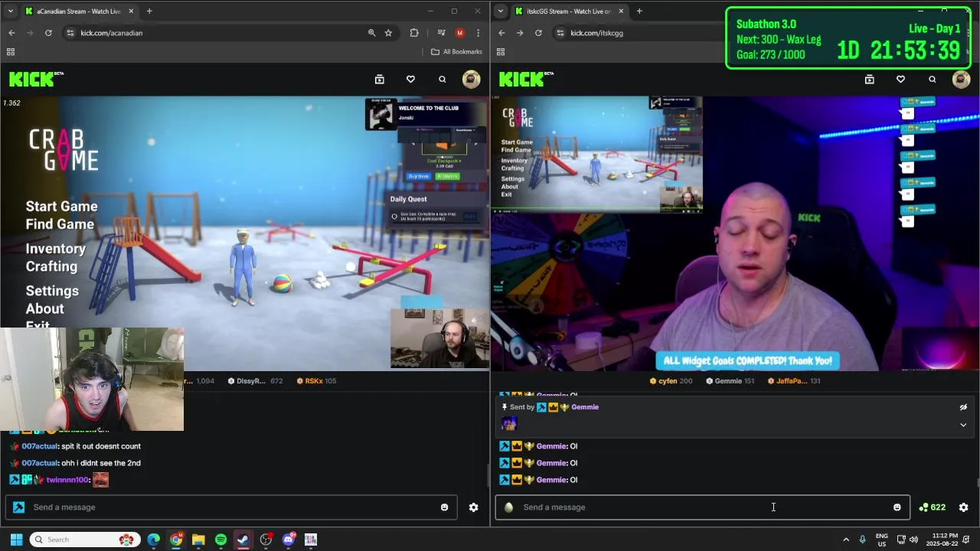Open the browse/clips icon in itskcGG window header
Image resolution: width=980 pixels, height=551 pixels.
(x=869, y=79)
